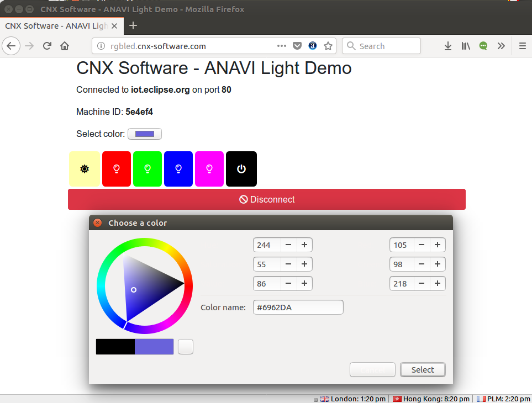Click the purple current-color swatch in the dialog
The width and height of the screenshot is (532, 403).
pos(154,347)
